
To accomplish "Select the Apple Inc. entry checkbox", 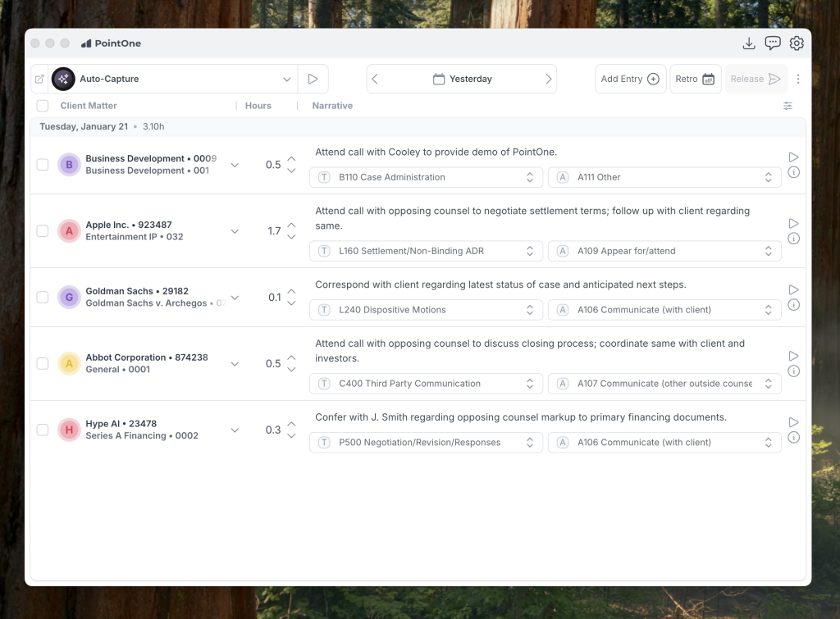I will tap(43, 231).
